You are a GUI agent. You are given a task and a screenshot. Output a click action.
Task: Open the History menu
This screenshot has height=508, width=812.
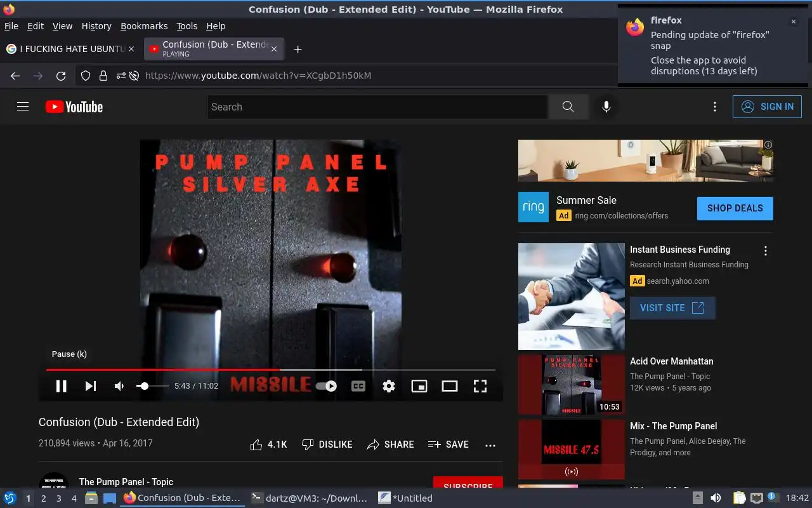point(96,26)
